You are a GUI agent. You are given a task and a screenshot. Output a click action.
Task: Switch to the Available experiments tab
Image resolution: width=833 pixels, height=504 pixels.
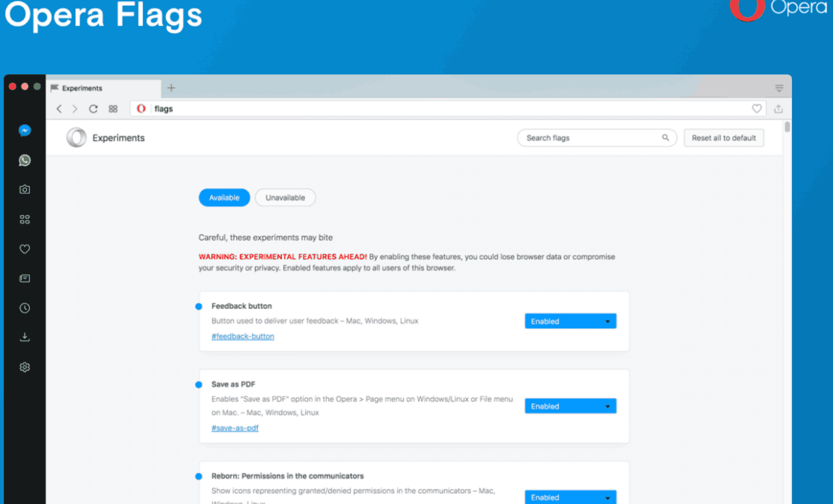coord(224,198)
